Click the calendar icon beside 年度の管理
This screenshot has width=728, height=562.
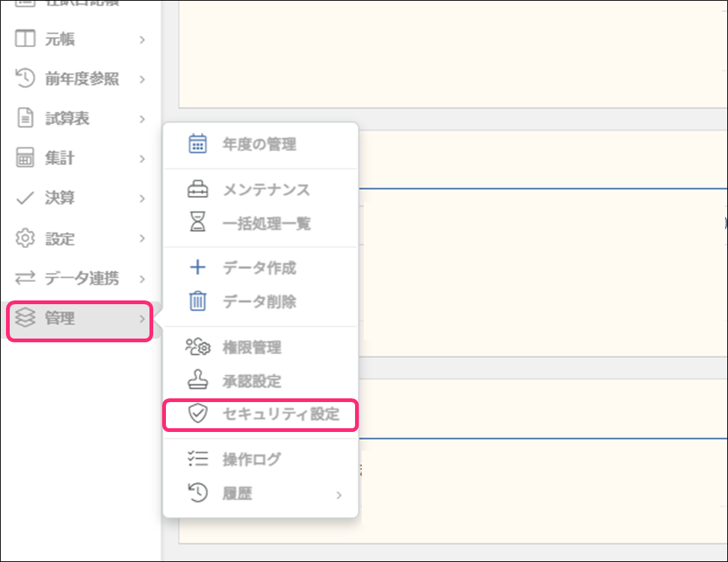click(197, 144)
